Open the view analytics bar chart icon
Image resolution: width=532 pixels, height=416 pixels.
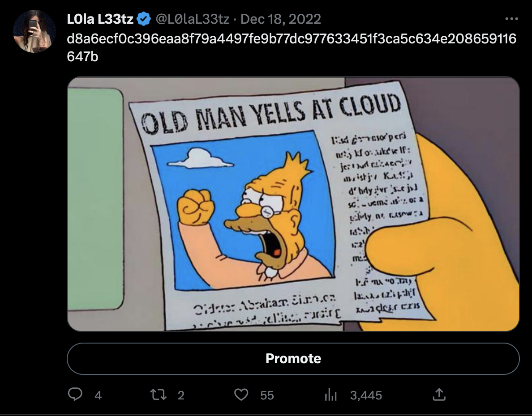click(x=330, y=395)
